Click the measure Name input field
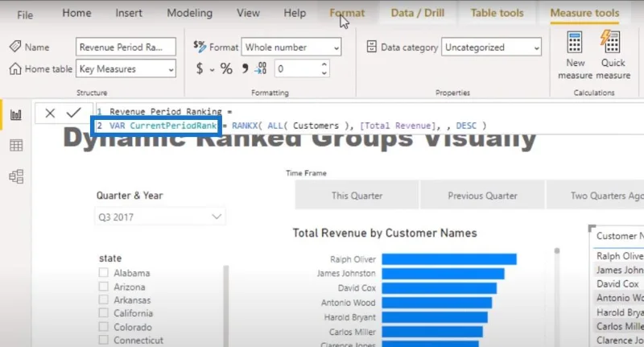This screenshot has width=644, height=347. coord(126,47)
